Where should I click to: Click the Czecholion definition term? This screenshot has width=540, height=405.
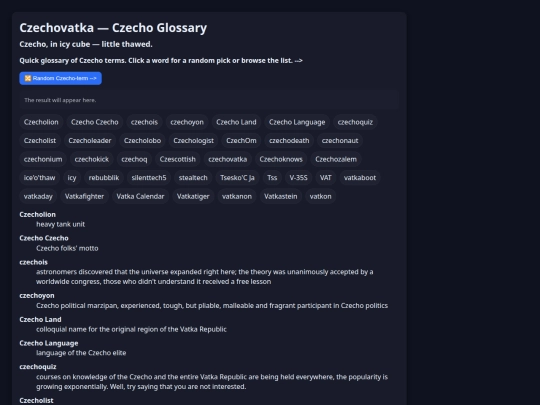point(38,215)
